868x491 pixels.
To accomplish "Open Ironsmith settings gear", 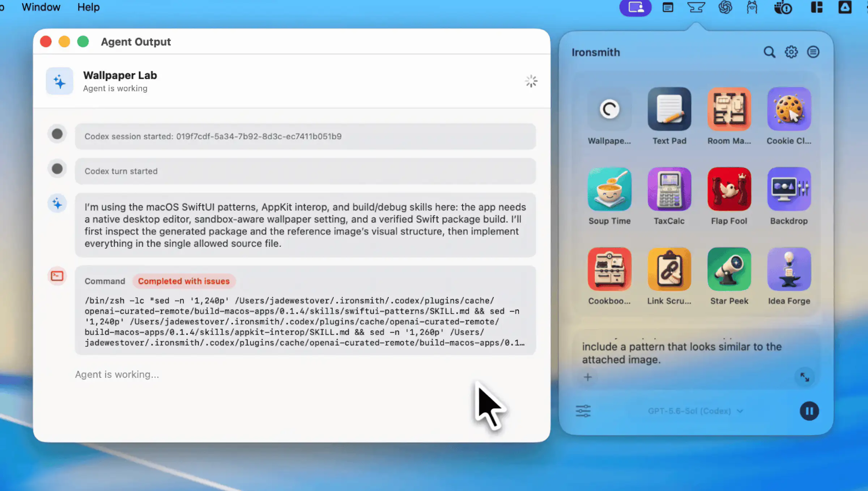I will pos(791,52).
